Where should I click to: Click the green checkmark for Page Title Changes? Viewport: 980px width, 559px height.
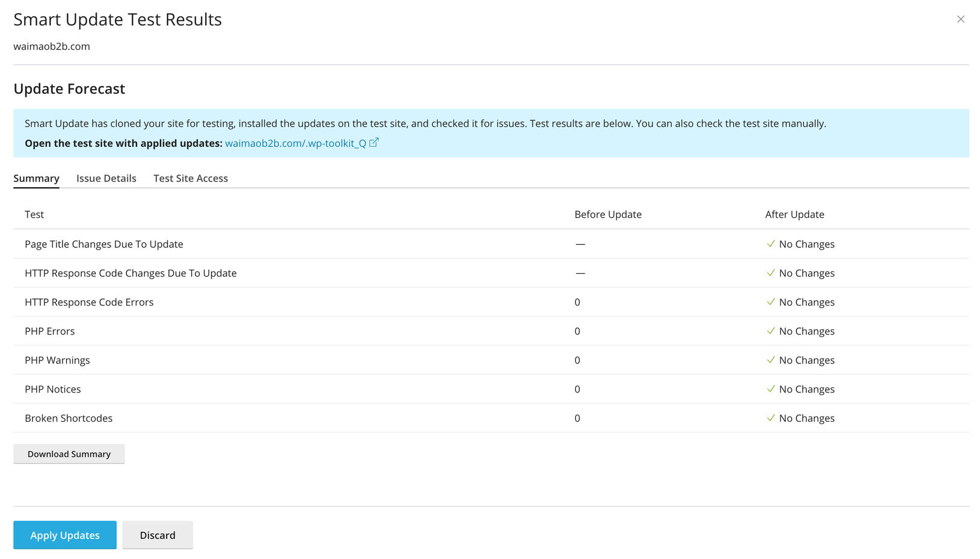pyautogui.click(x=771, y=244)
